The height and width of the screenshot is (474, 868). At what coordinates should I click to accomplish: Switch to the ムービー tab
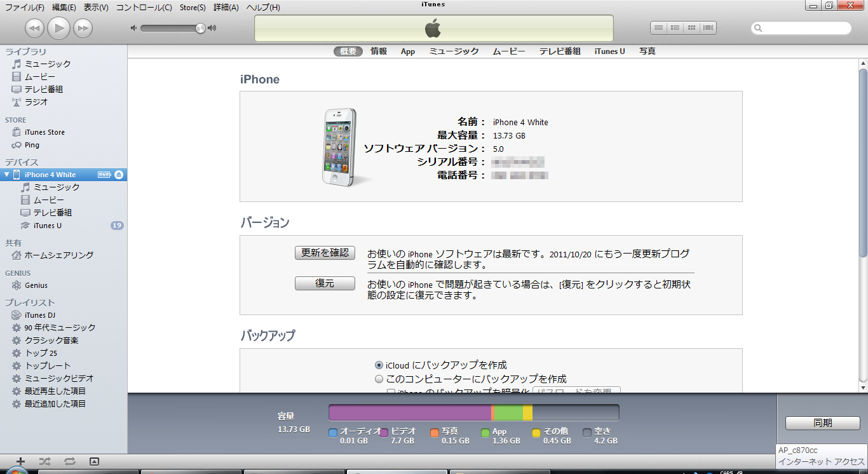coord(509,51)
